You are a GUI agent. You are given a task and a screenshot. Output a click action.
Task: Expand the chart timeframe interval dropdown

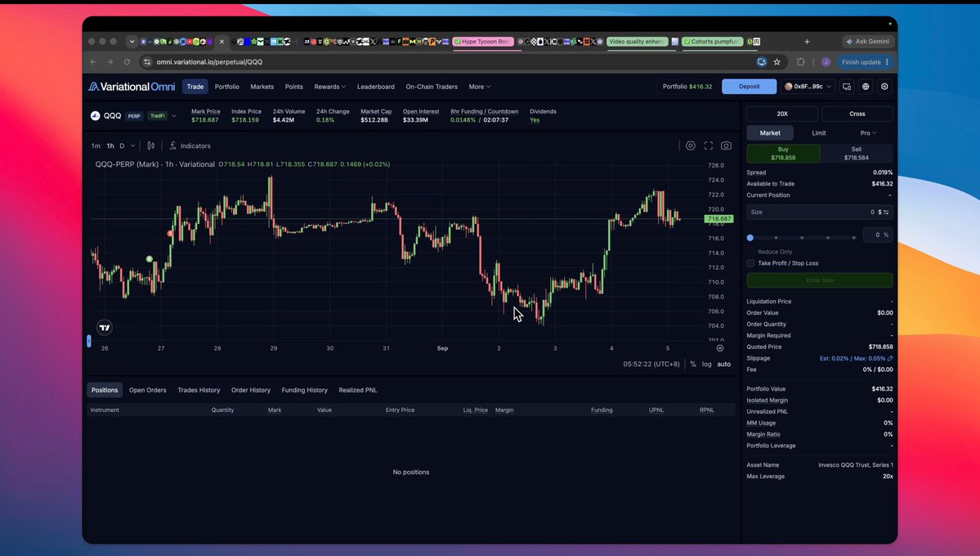click(132, 146)
